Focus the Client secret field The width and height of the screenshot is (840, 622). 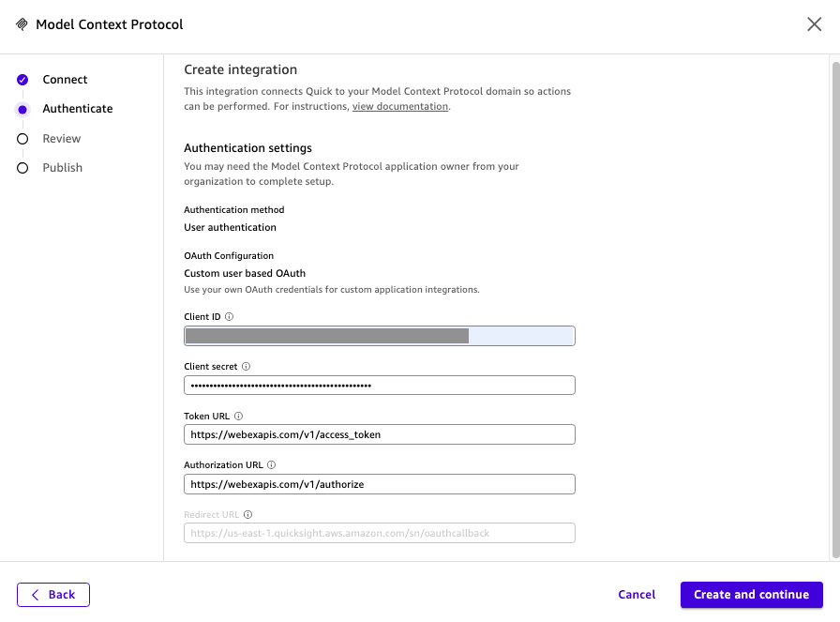(x=380, y=386)
